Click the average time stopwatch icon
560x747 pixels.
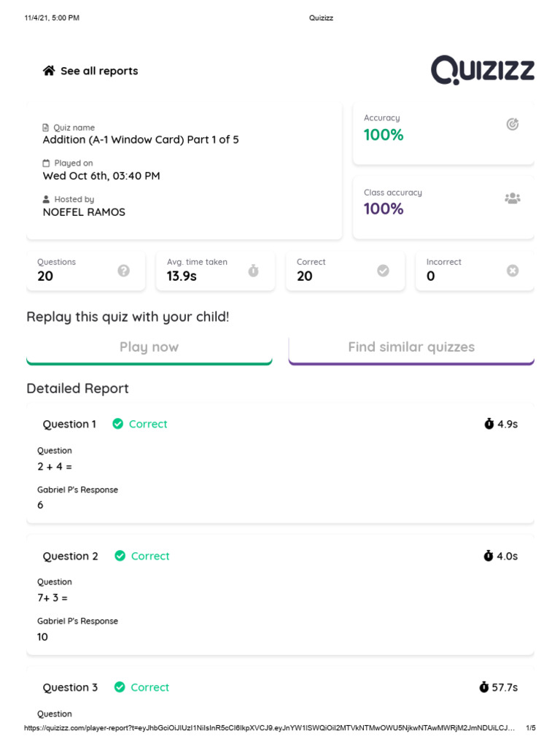[x=253, y=271]
